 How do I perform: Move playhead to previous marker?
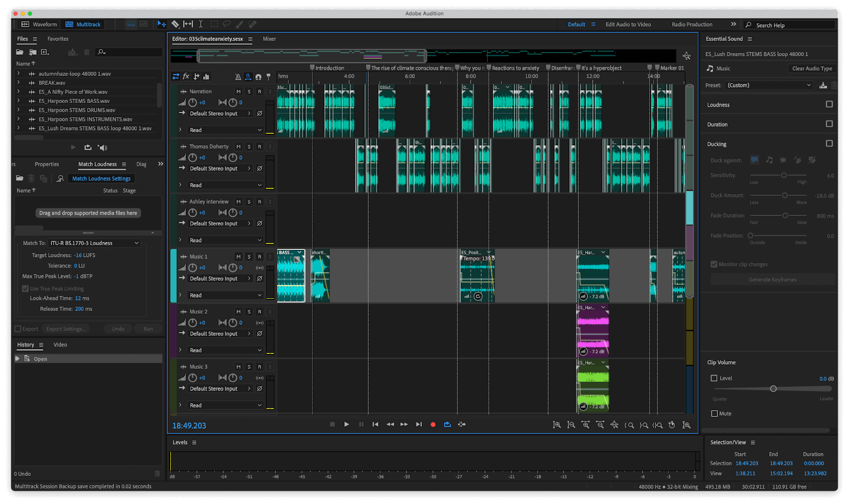click(x=376, y=424)
